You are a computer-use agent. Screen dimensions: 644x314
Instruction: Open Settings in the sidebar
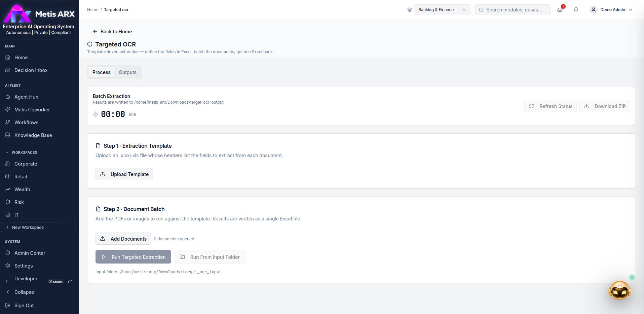tap(39, 266)
